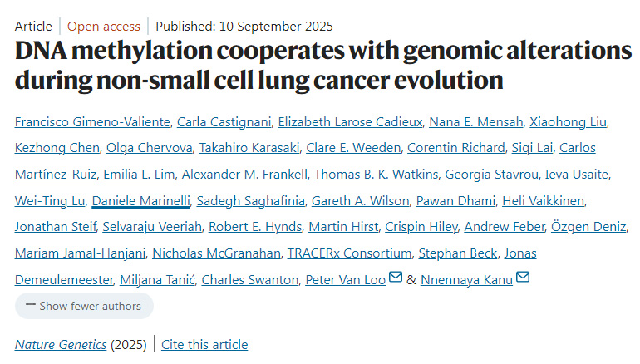Open author Francisco Gimeno-Valiente's profile
Screen dimensions: 640x364
tap(91, 122)
